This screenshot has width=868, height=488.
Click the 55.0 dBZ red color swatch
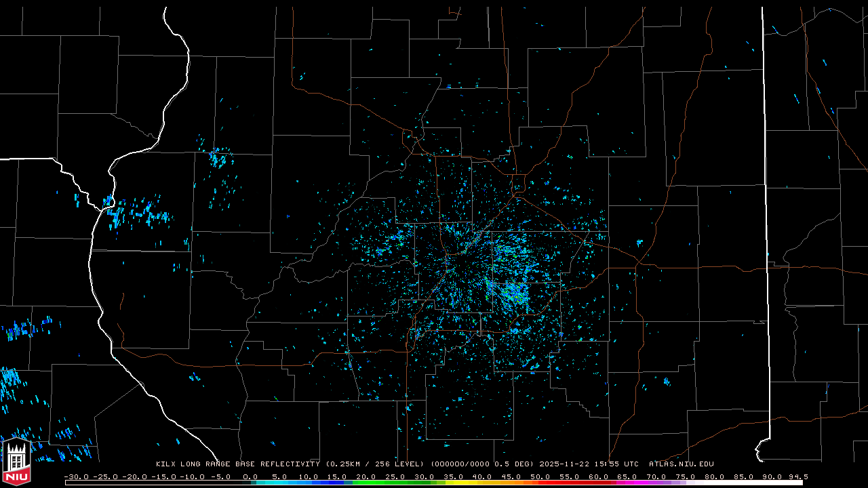[x=570, y=483]
